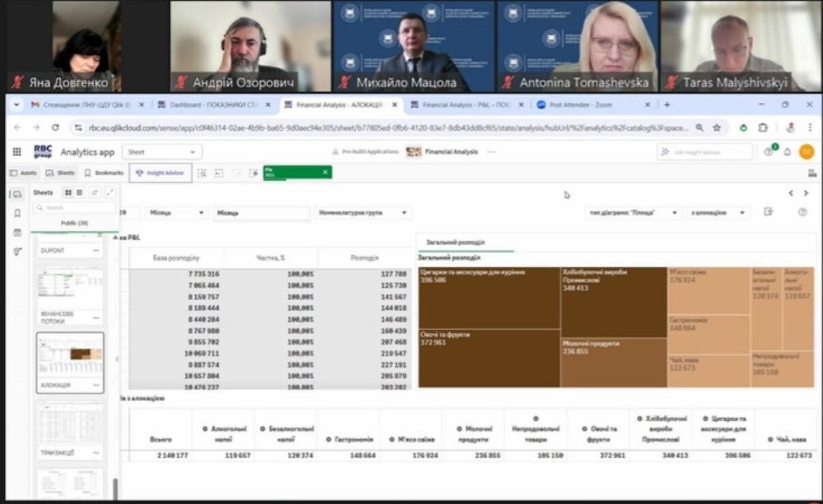Viewport: 823px width, 504px height.
Task: Switch sheets panel to list view
Action: 79,193
